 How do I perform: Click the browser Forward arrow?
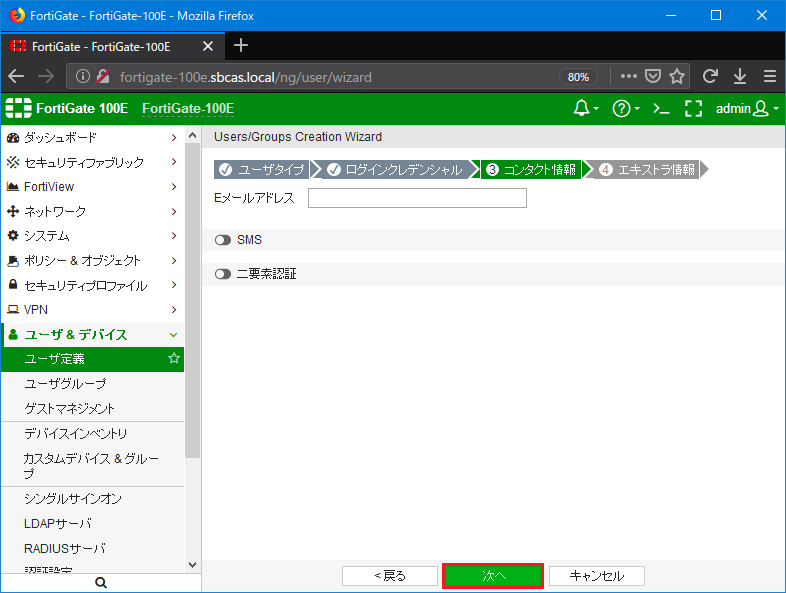[x=46, y=76]
